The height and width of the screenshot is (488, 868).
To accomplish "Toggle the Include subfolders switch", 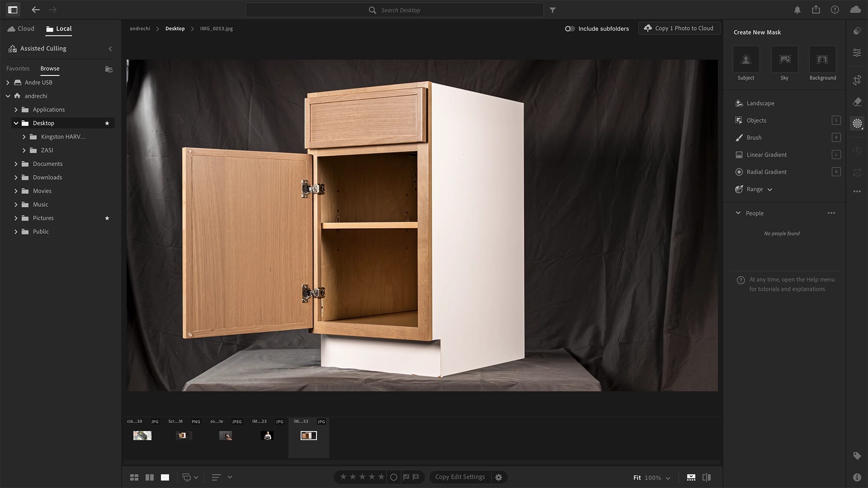I will click(570, 29).
